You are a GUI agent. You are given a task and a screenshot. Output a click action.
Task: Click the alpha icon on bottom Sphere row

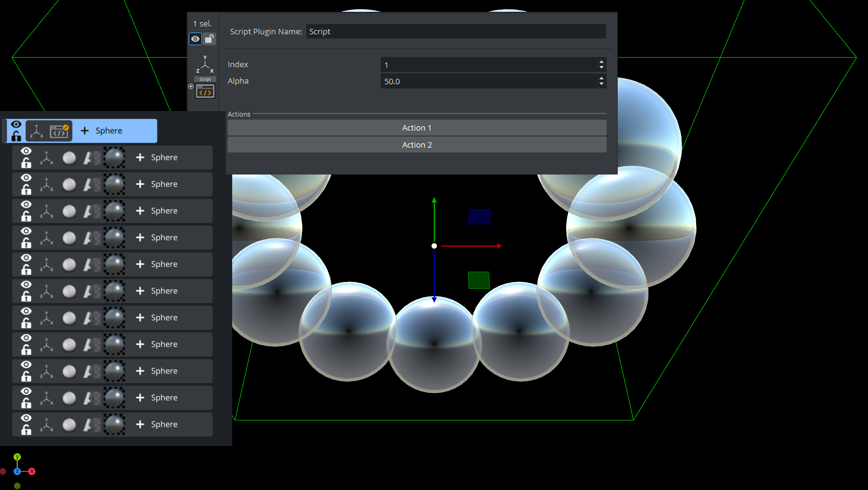(91, 425)
